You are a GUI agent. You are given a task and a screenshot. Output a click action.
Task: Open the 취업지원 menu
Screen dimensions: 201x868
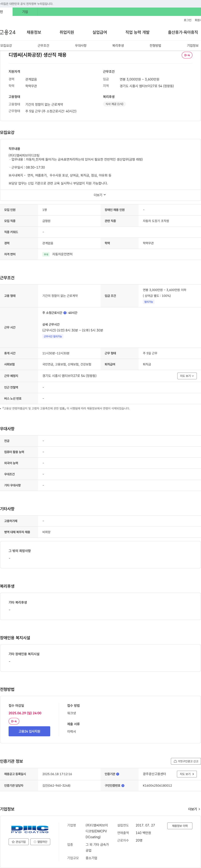point(67,32)
